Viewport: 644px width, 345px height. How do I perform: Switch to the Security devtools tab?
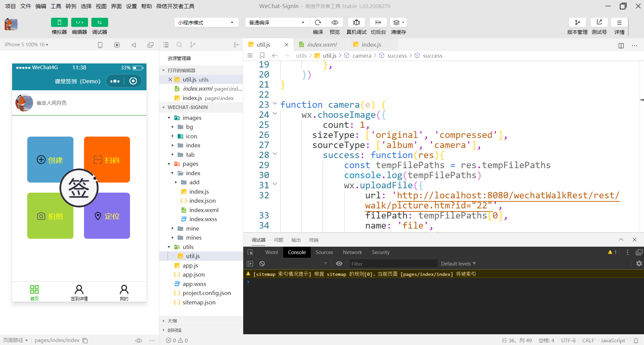coord(381,252)
